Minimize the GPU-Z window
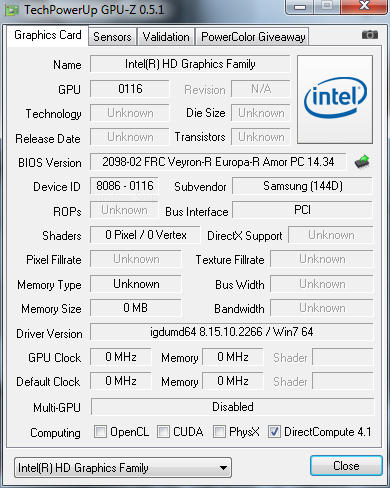390x488 pixels. click(x=300, y=7)
